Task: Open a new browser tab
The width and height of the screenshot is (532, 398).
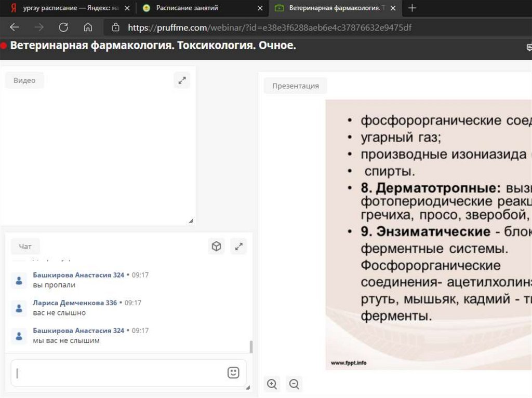Action: (x=412, y=8)
